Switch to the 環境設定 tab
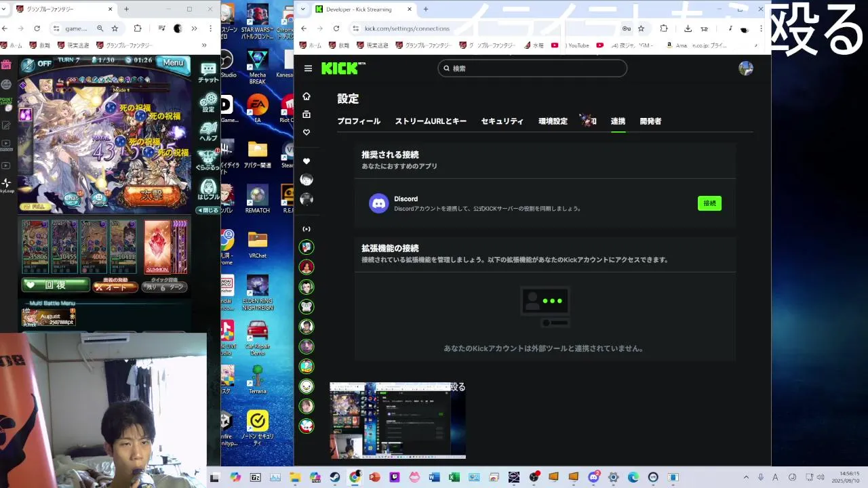Viewport: 868px width, 488px height. coord(553,121)
